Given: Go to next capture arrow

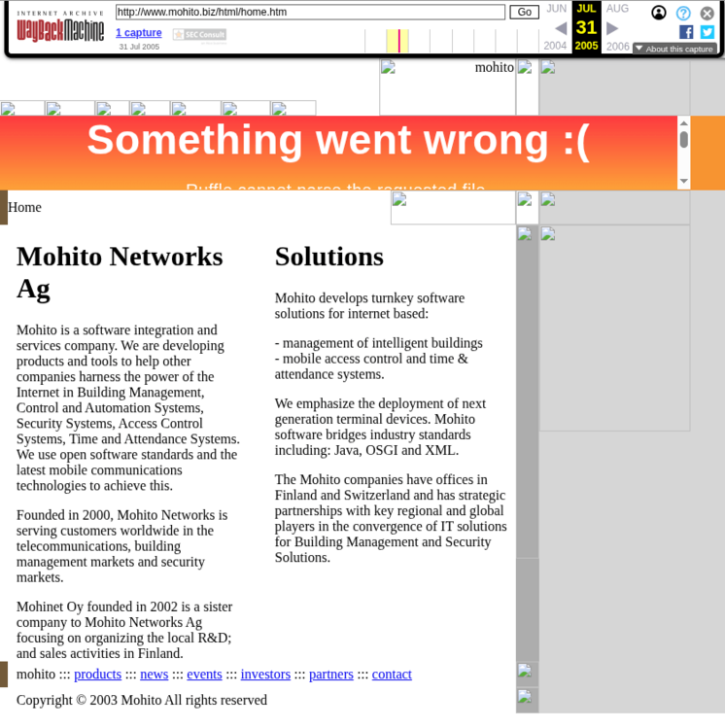Looking at the screenshot, I should pos(612,28).
